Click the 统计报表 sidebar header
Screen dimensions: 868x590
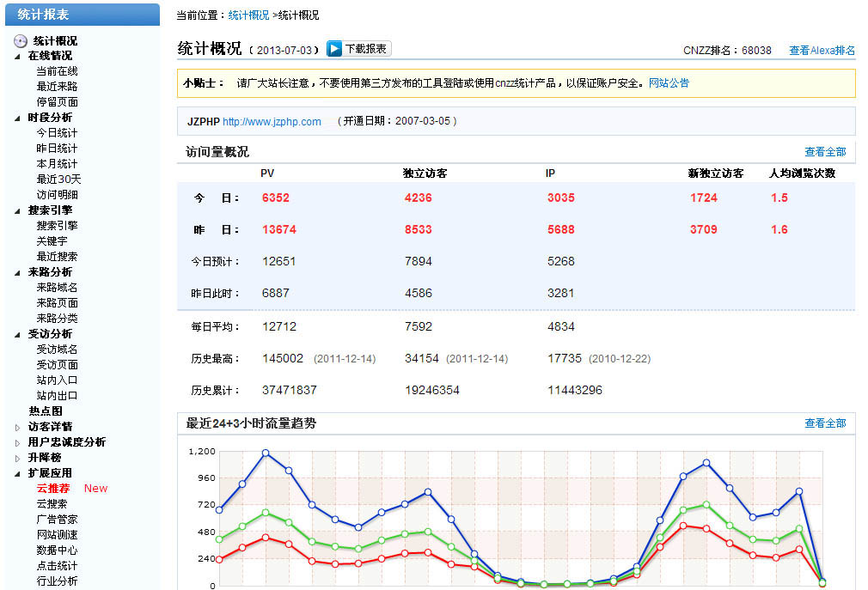click(x=83, y=15)
